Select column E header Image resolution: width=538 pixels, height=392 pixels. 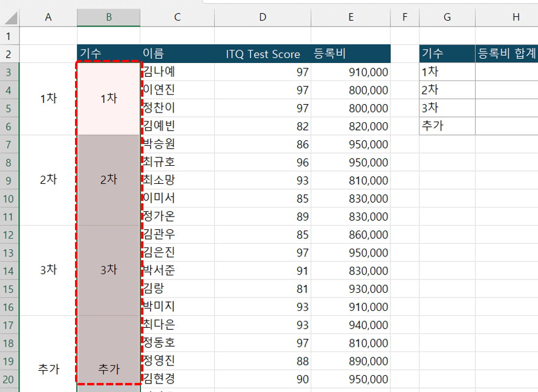[351, 17]
